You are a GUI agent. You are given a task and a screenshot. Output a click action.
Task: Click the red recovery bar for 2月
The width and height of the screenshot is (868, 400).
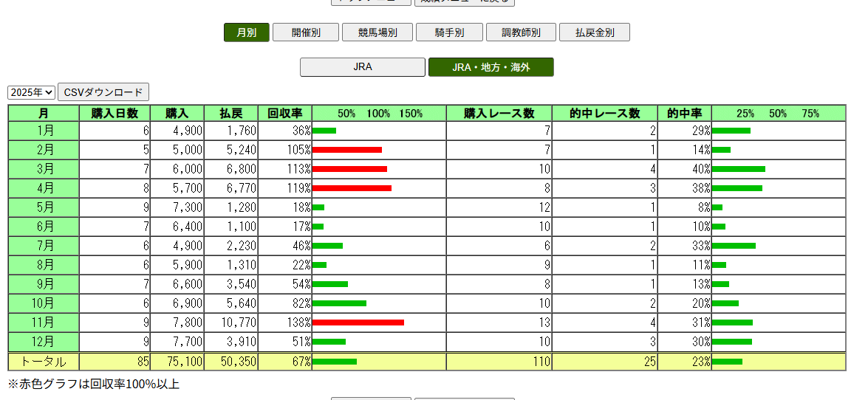click(346, 150)
